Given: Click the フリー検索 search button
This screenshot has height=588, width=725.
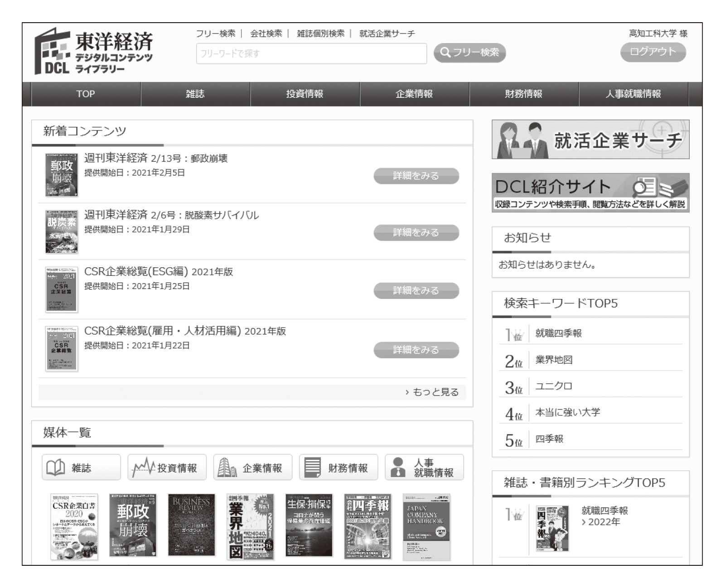Looking at the screenshot, I should pyautogui.click(x=469, y=53).
